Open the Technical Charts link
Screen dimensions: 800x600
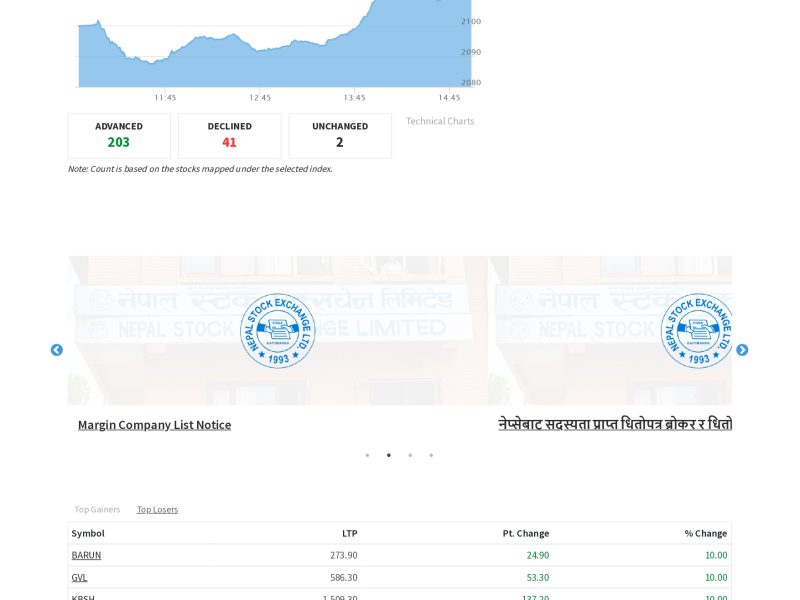440,121
